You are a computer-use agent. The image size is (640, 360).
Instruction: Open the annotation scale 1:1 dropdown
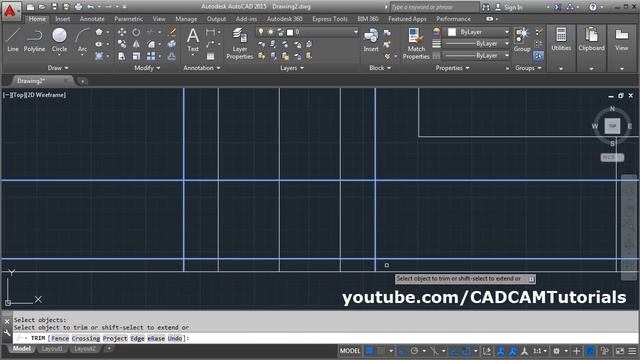[540, 351]
